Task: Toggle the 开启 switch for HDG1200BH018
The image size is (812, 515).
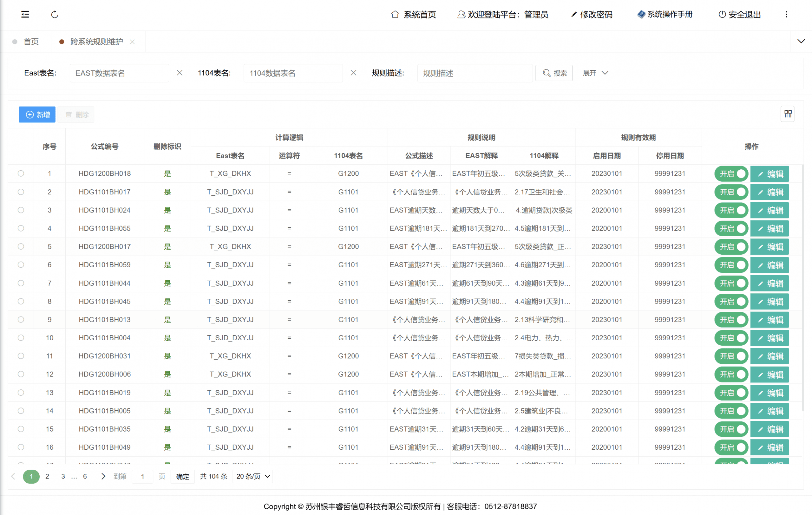Action: tap(731, 174)
